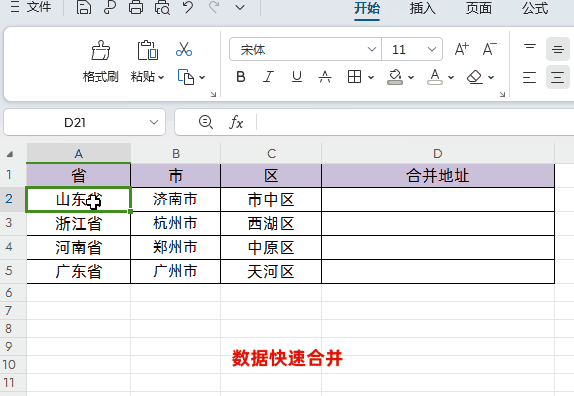
Task: Click the fx insert function icon
Action: 236,122
